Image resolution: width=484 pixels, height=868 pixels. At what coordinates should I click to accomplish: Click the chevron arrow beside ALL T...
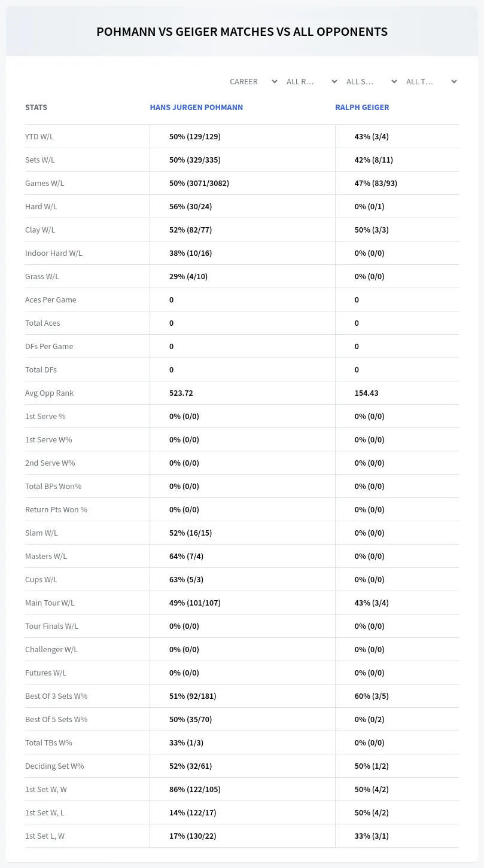pyautogui.click(x=454, y=81)
